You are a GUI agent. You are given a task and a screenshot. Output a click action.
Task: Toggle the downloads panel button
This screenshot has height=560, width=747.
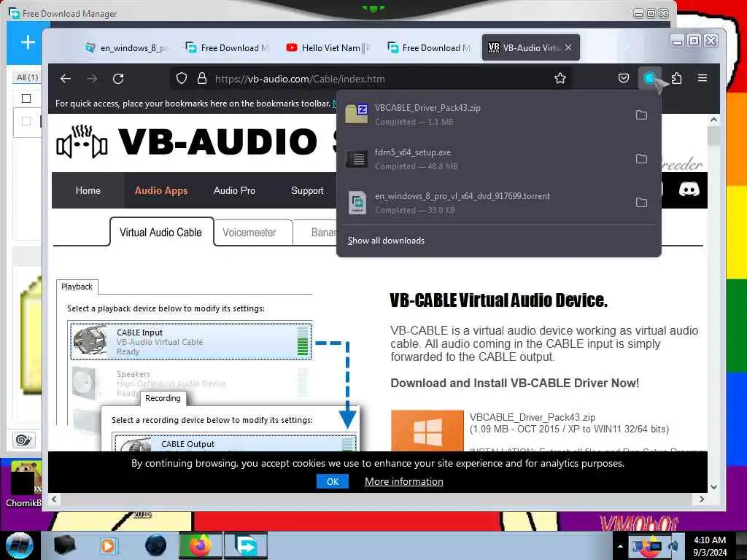pyautogui.click(x=650, y=79)
